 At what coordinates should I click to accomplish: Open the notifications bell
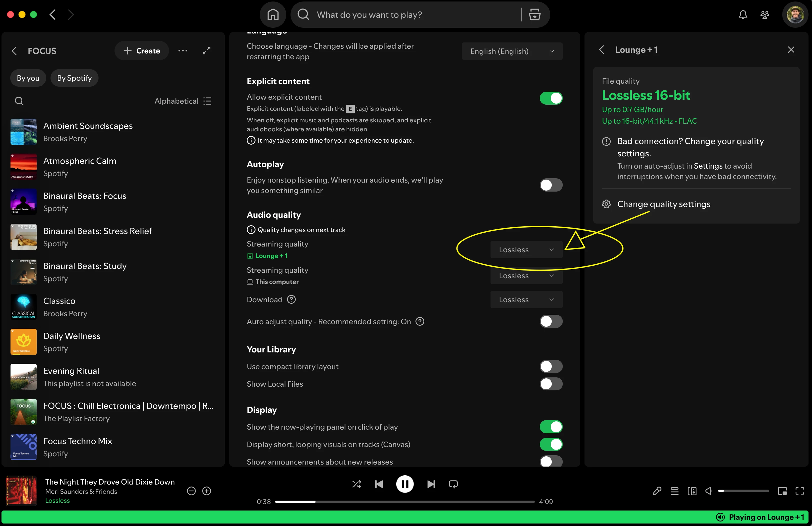tap(743, 15)
